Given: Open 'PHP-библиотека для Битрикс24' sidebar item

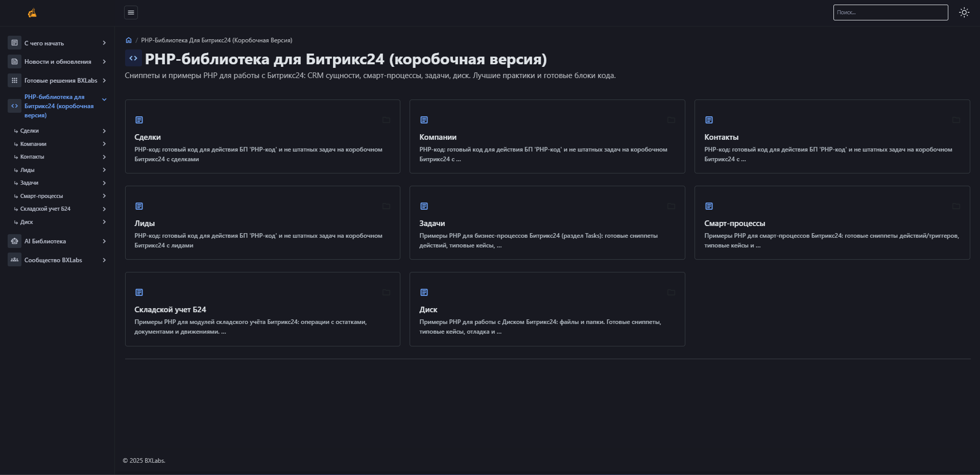Looking at the screenshot, I should pyautogui.click(x=59, y=106).
